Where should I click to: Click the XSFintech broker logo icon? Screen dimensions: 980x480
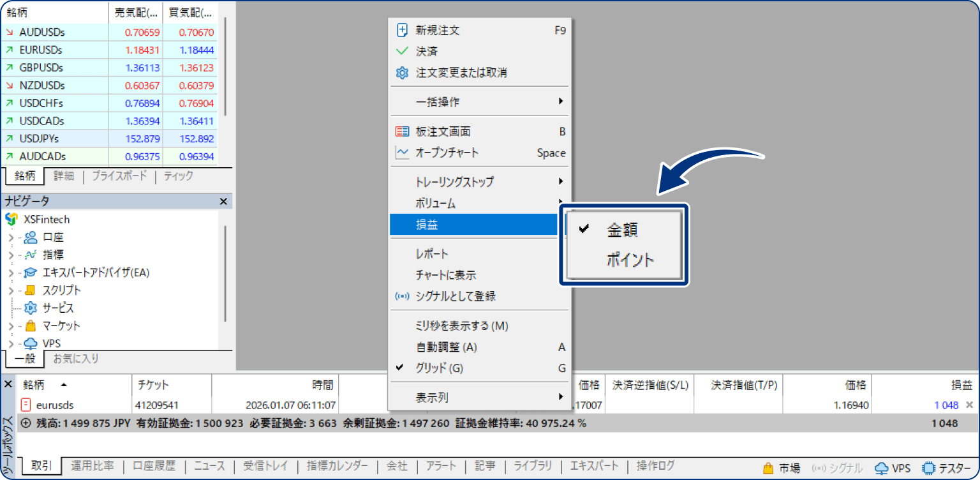click(11, 219)
